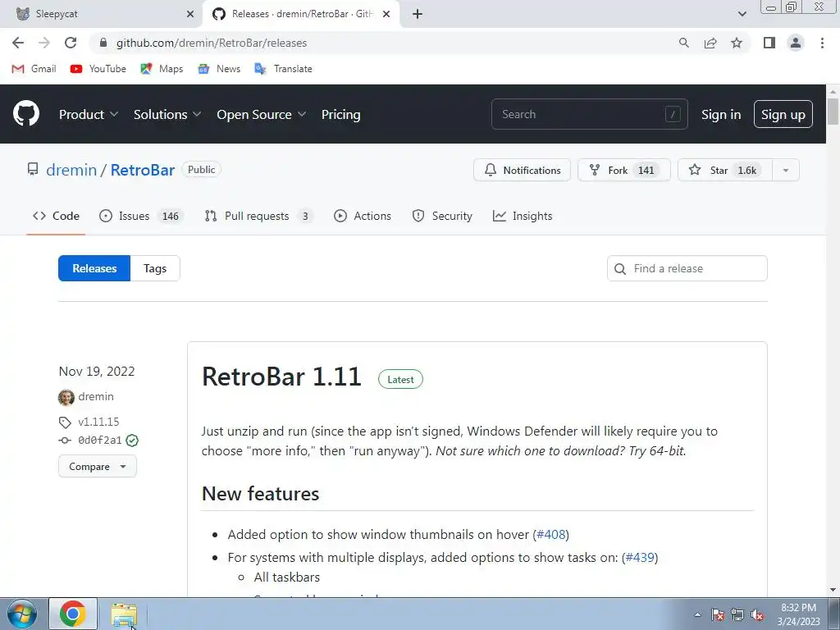Viewport: 840px width, 630px height.
Task: Open Chrome side panel icon
Action: pos(769,43)
